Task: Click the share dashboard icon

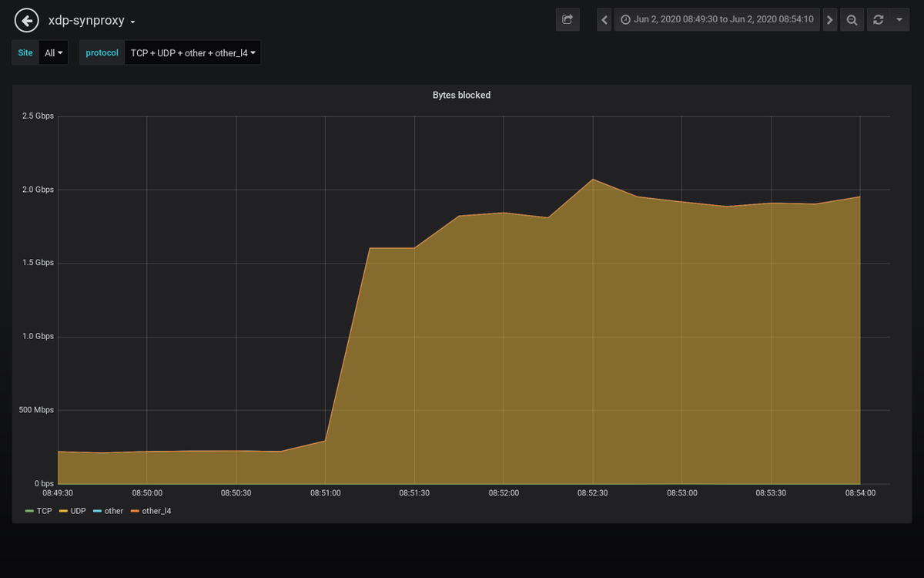Action: pyautogui.click(x=567, y=19)
